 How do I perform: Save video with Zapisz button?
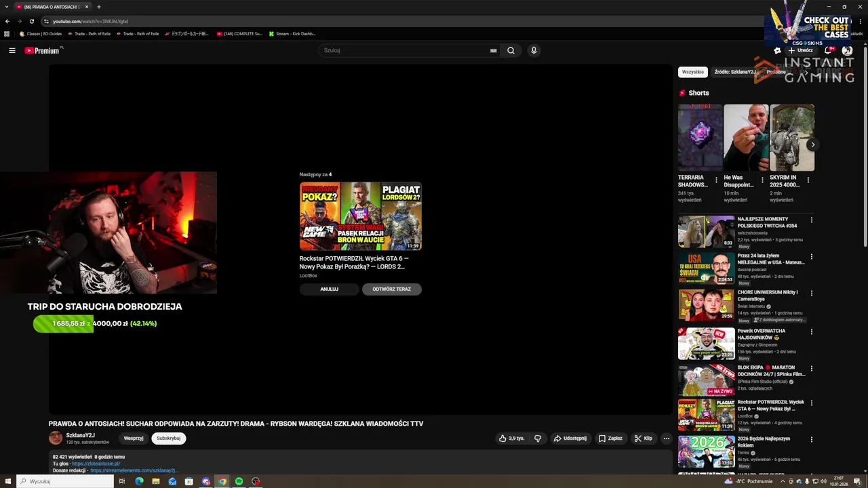(x=610, y=439)
